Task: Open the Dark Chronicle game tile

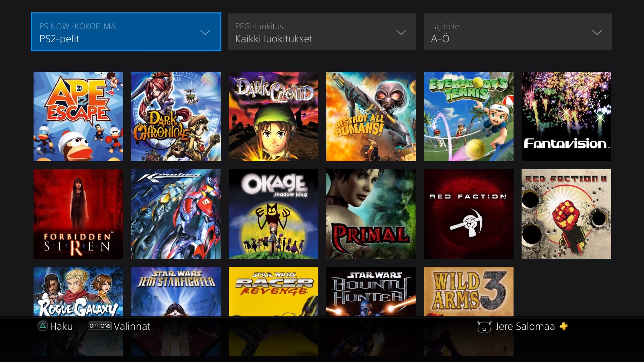Action: [x=176, y=116]
